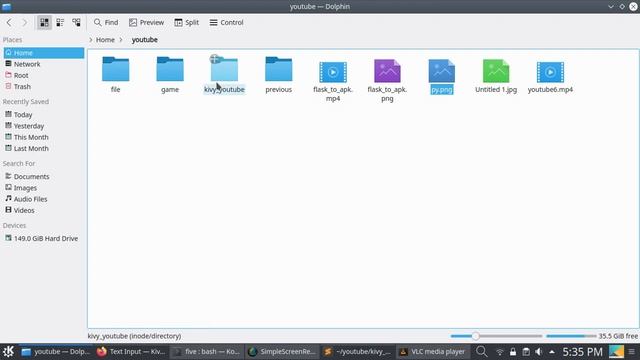Switch to Icons view mode
Viewport: 640px width, 360px height.
tap(44, 22)
